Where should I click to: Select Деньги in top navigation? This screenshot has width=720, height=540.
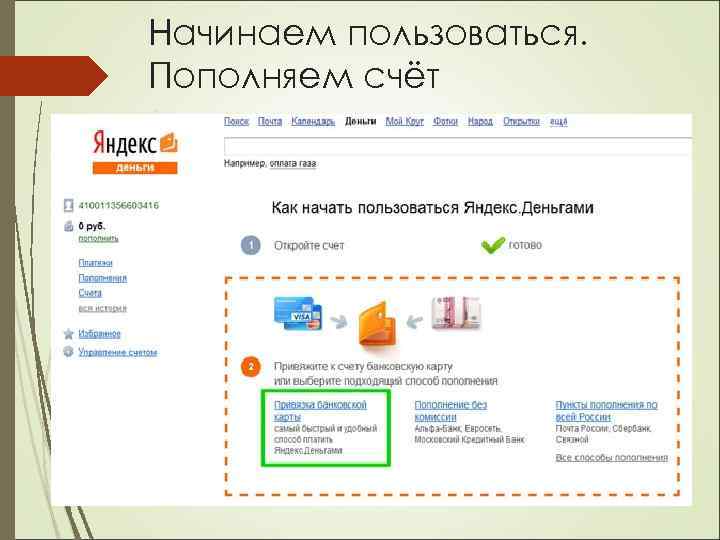(360, 121)
